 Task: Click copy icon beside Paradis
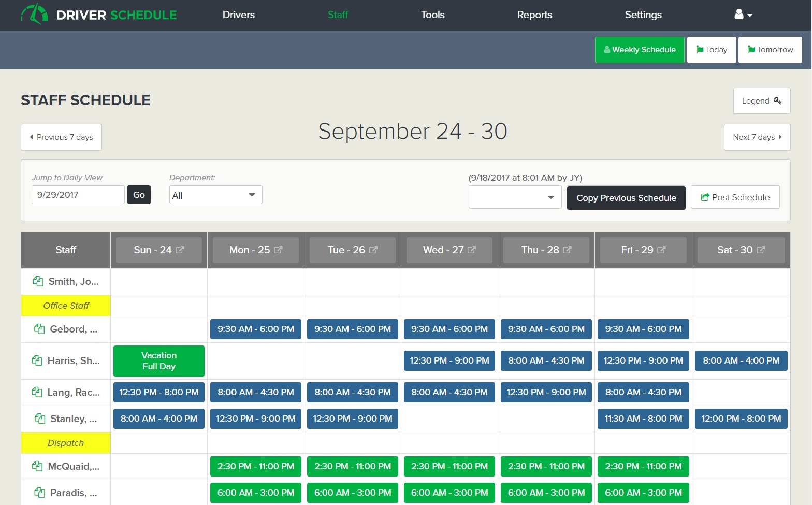(39, 493)
